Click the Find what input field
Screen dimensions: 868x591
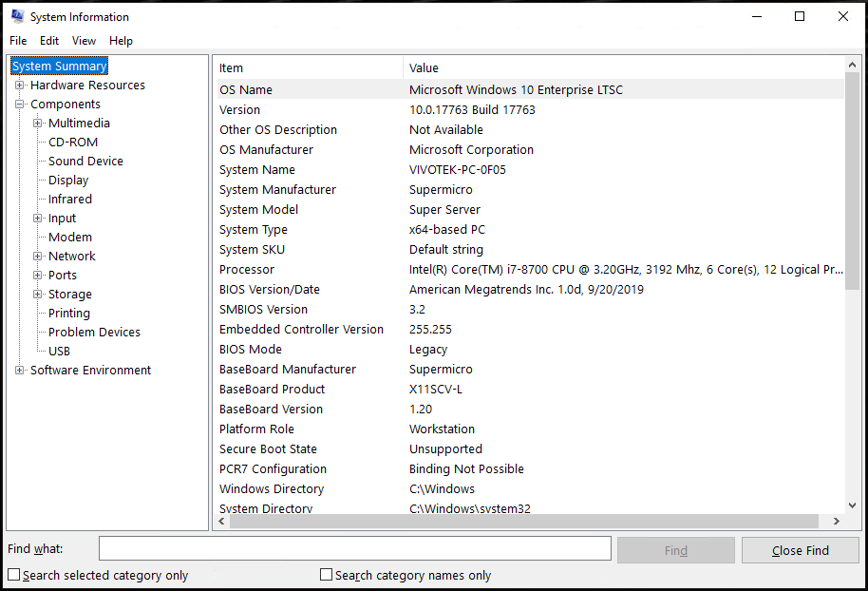coord(355,548)
